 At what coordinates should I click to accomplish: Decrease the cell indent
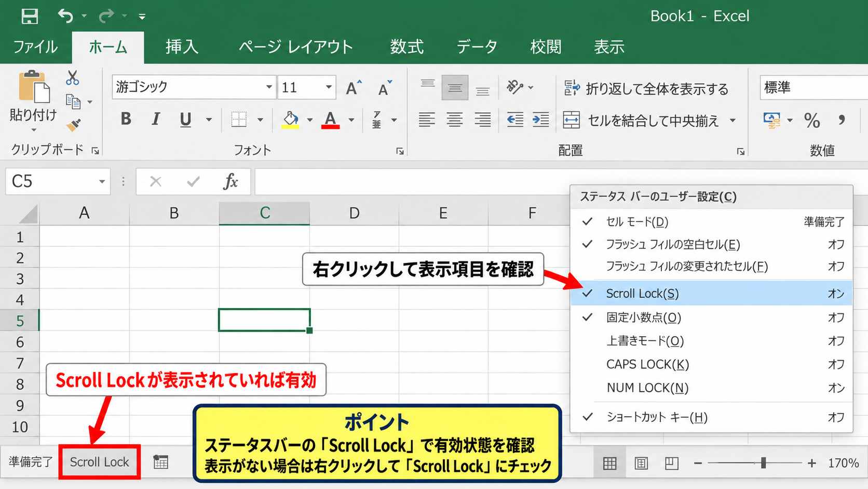click(515, 120)
